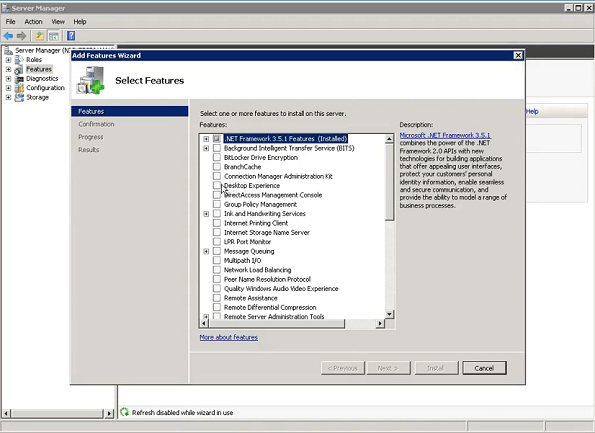Open the Help menu

click(80, 22)
